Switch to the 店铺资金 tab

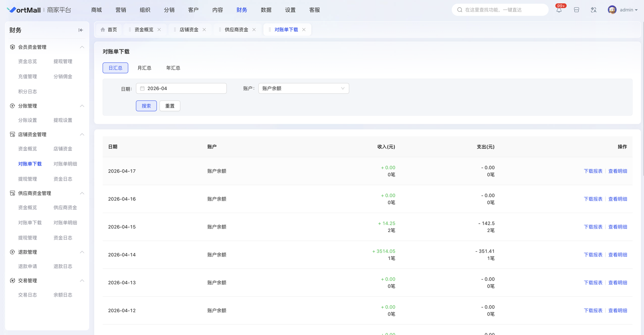pos(189,30)
